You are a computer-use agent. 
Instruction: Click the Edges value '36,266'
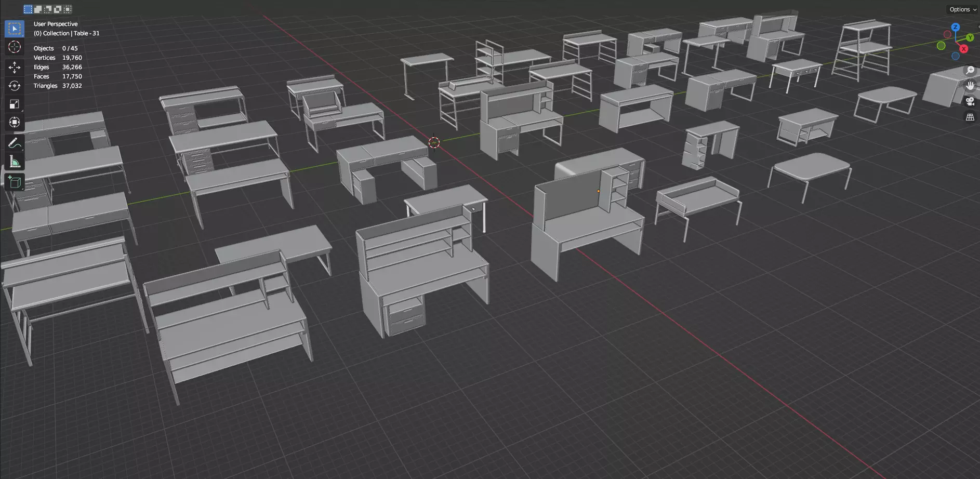[x=72, y=67]
